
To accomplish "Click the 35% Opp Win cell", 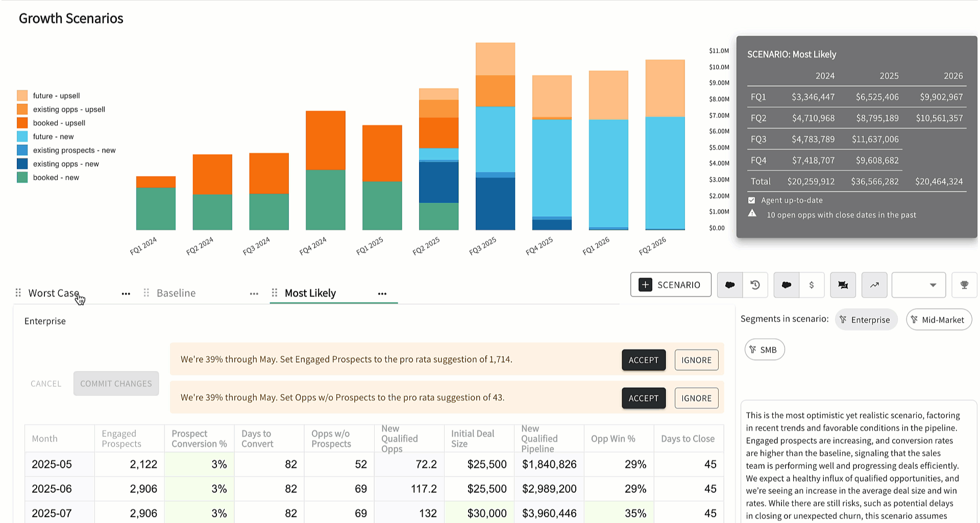I will point(619,513).
